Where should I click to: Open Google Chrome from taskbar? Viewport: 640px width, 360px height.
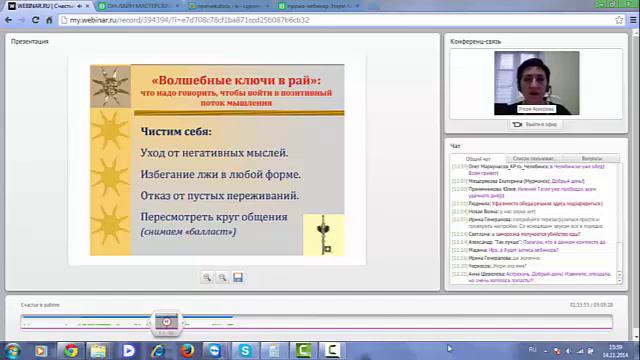click(71, 351)
